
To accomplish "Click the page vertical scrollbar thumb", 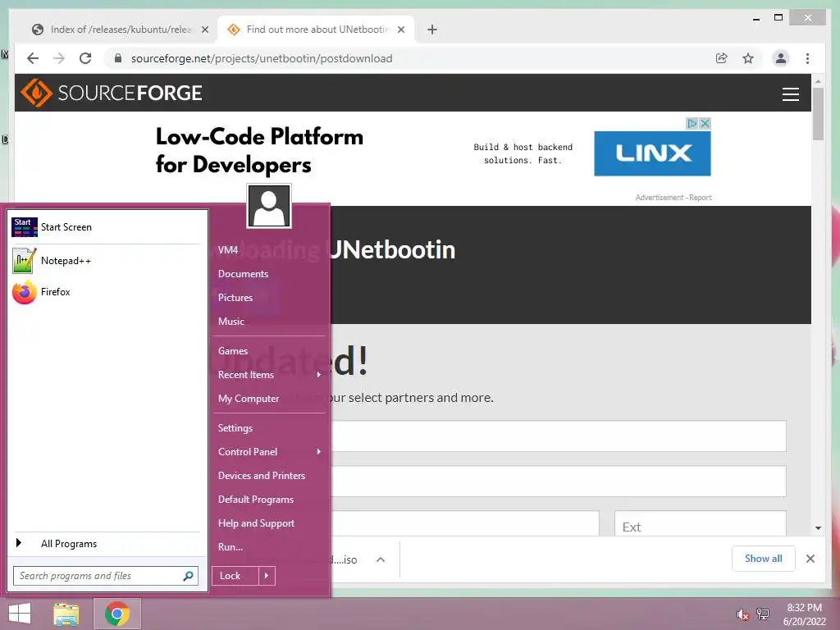I will click(x=818, y=113).
